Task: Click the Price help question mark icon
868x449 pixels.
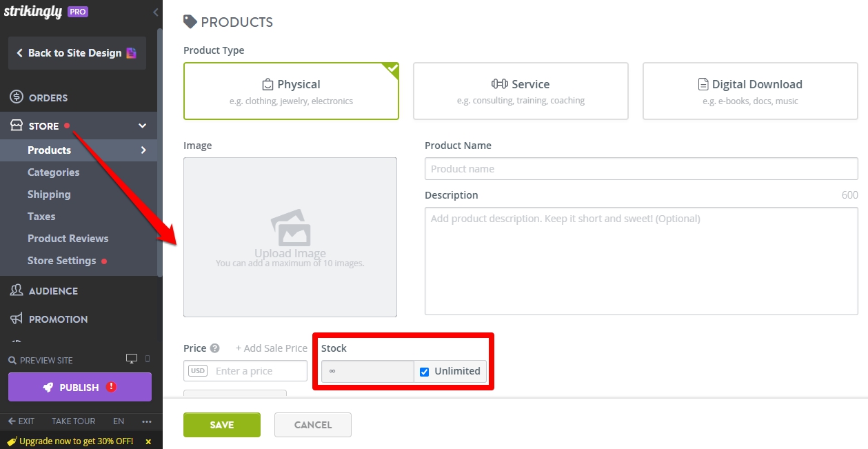Action: (215, 348)
